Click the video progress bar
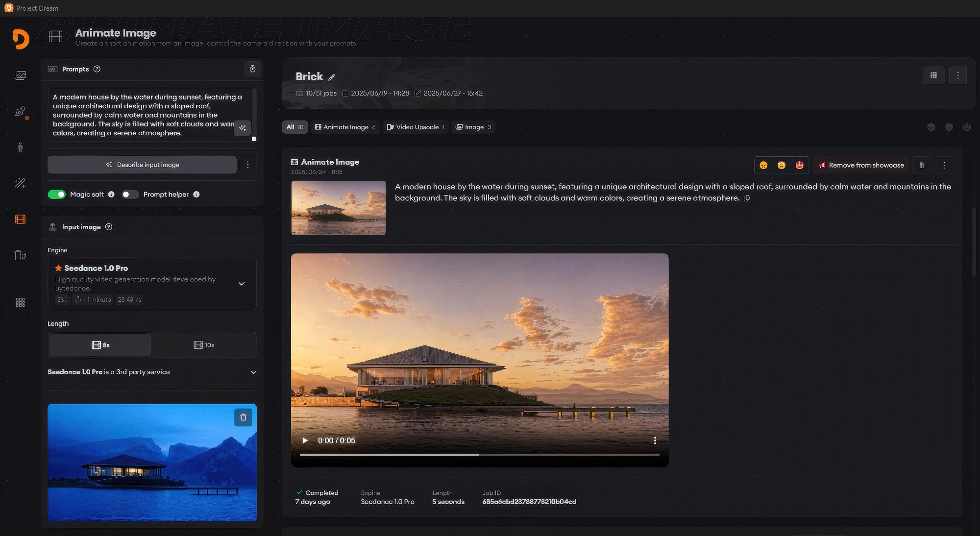 coord(479,455)
